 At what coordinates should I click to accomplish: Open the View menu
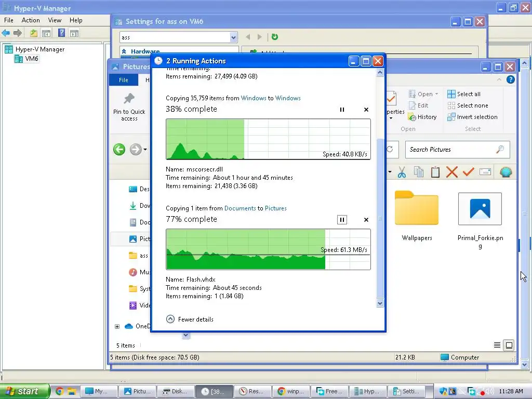point(55,20)
